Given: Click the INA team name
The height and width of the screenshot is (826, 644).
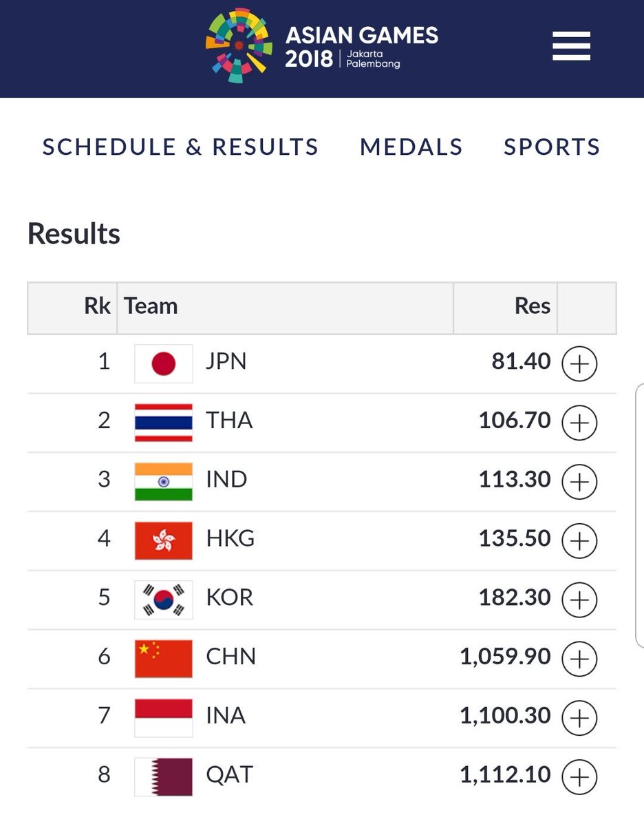Looking at the screenshot, I should (x=226, y=716).
